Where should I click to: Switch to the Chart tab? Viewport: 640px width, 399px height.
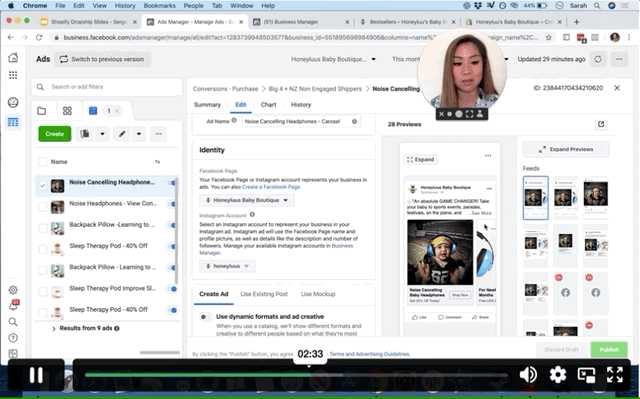tap(268, 105)
